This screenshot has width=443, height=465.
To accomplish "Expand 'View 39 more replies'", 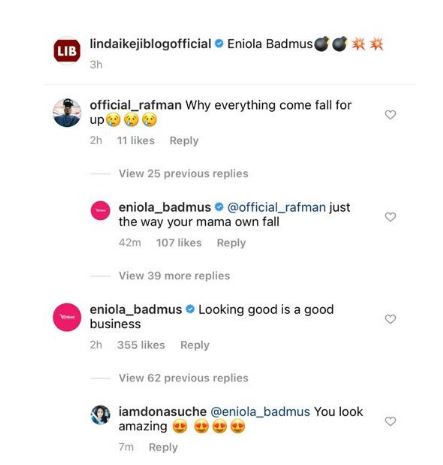I will (x=174, y=276).
